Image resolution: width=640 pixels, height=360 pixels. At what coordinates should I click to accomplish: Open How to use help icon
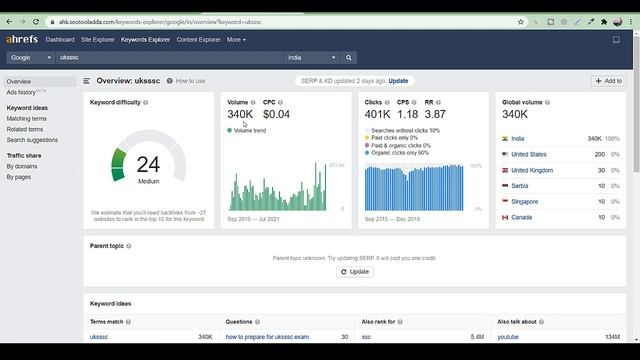point(169,81)
